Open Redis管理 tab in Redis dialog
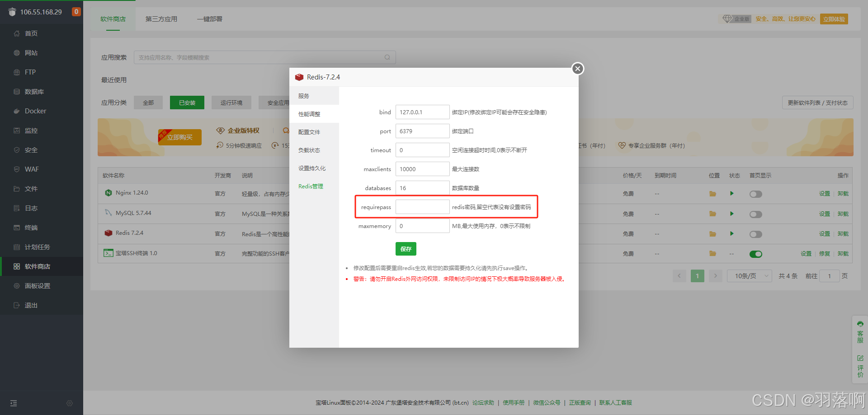The height and width of the screenshot is (415, 868). coord(314,186)
